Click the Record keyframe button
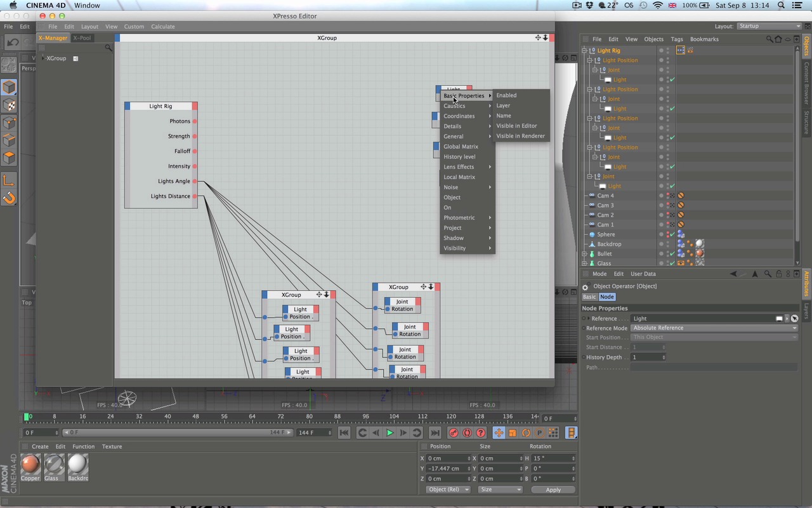812x508 pixels. coord(454,432)
